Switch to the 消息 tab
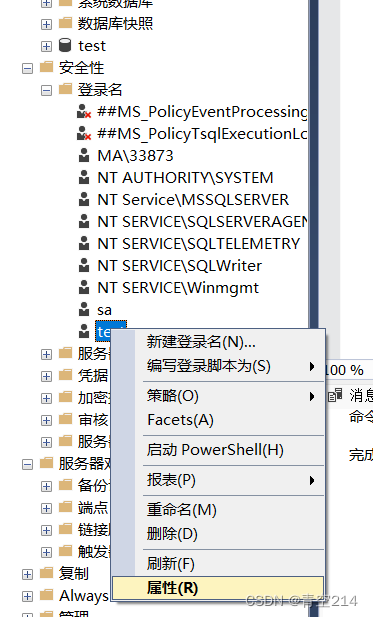This screenshot has height=617, width=373. pos(350,395)
